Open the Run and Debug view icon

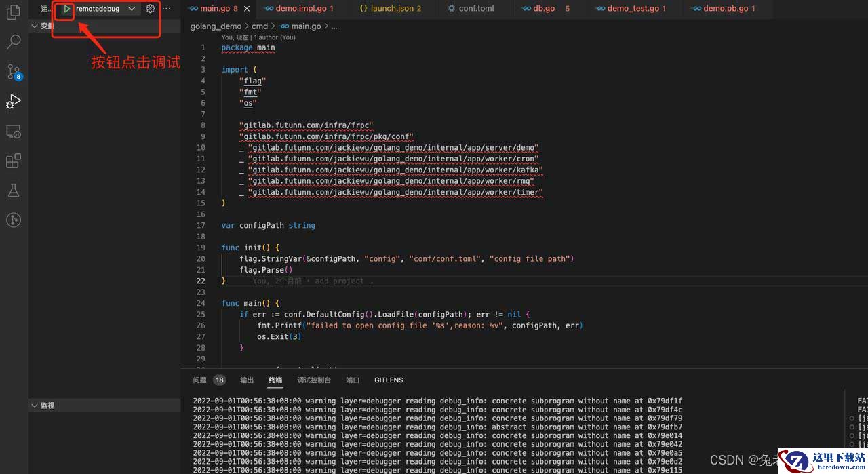[13, 102]
